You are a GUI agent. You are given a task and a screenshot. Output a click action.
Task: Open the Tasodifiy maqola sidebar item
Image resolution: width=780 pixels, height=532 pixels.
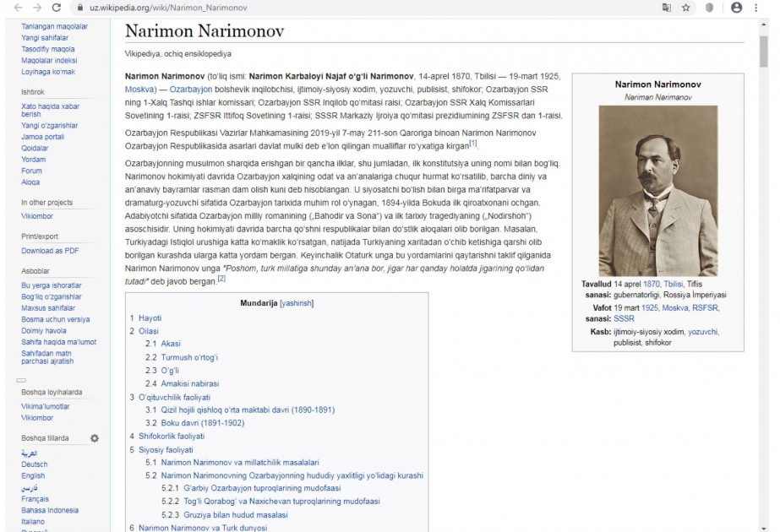click(x=48, y=49)
